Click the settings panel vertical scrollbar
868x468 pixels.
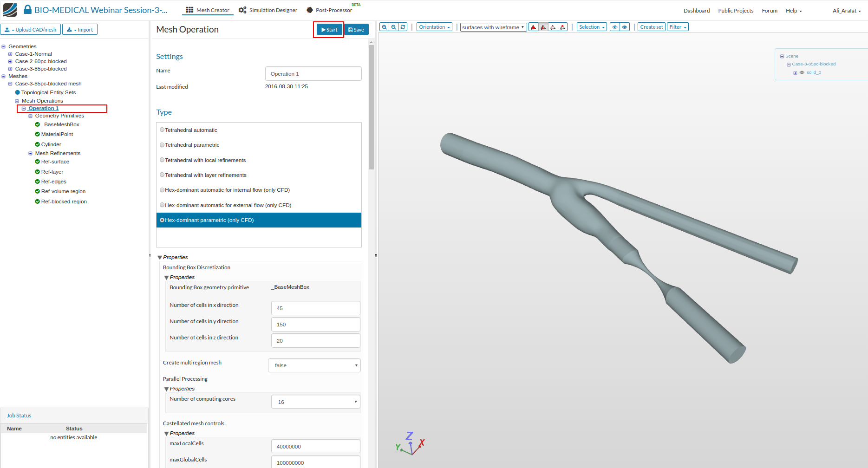tap(371, 107)
